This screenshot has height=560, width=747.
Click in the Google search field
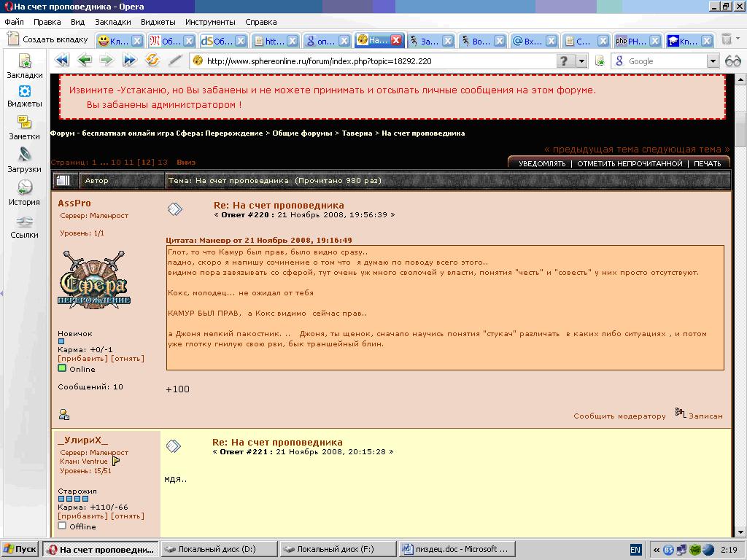(x=666, y=61)
